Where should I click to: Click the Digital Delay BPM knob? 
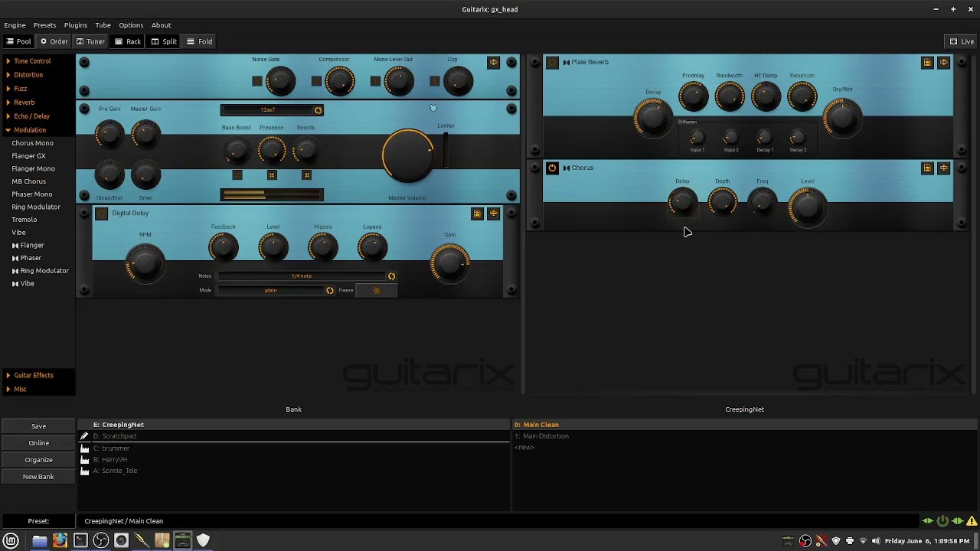145,264
